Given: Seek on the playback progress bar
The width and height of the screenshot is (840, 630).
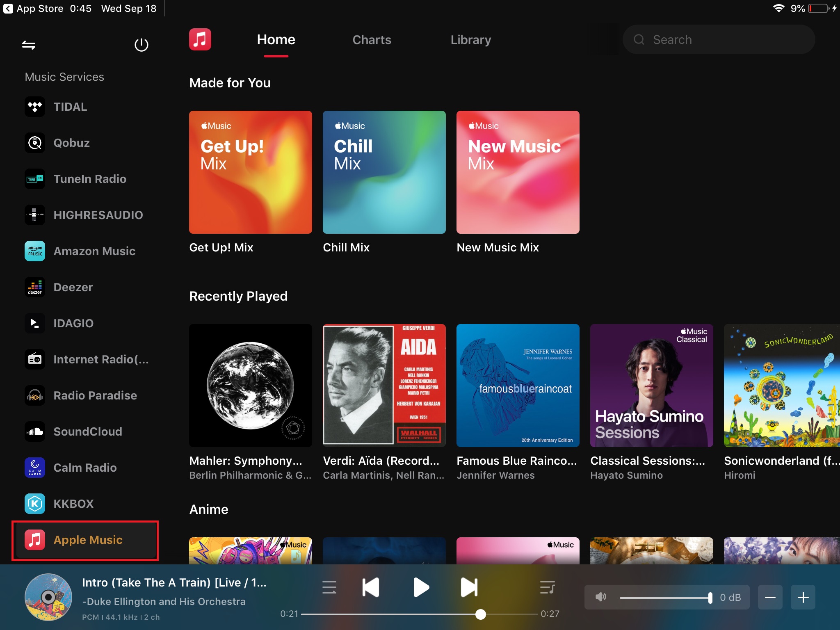Looking at the screenshot, I should point(419,614).
